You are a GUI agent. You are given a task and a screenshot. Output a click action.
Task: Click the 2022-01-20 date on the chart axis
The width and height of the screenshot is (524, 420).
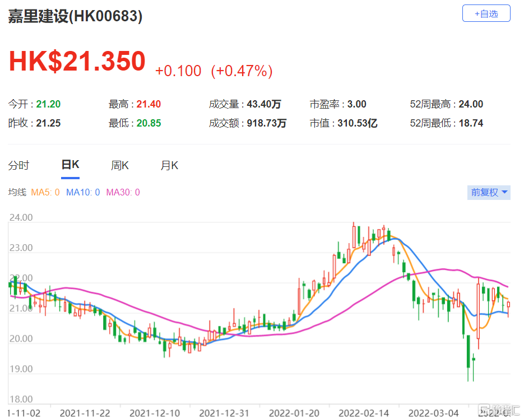294,413
